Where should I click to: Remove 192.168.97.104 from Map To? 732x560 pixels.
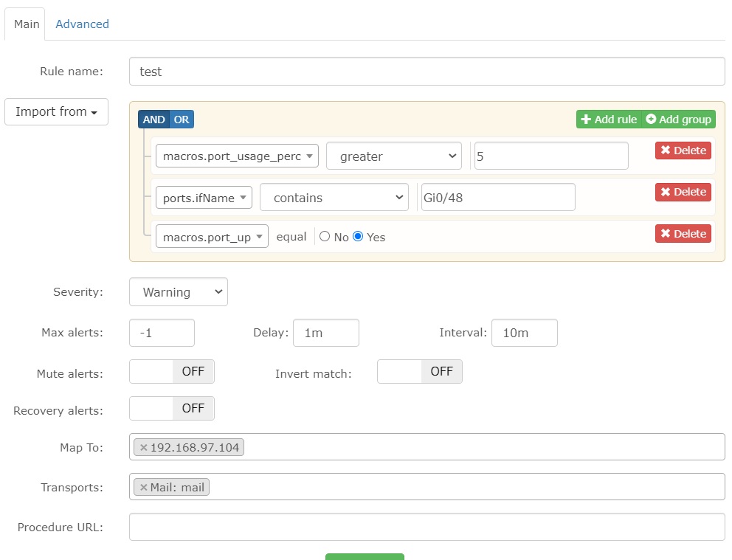[144, 448]
